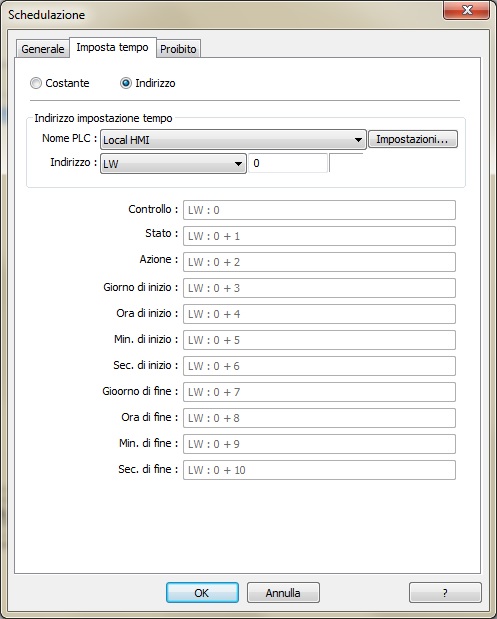This screenshot has height=619, width=497.
Task: Switch to the Generale tab
Action: pyautogui.click(x=43, y=49)
